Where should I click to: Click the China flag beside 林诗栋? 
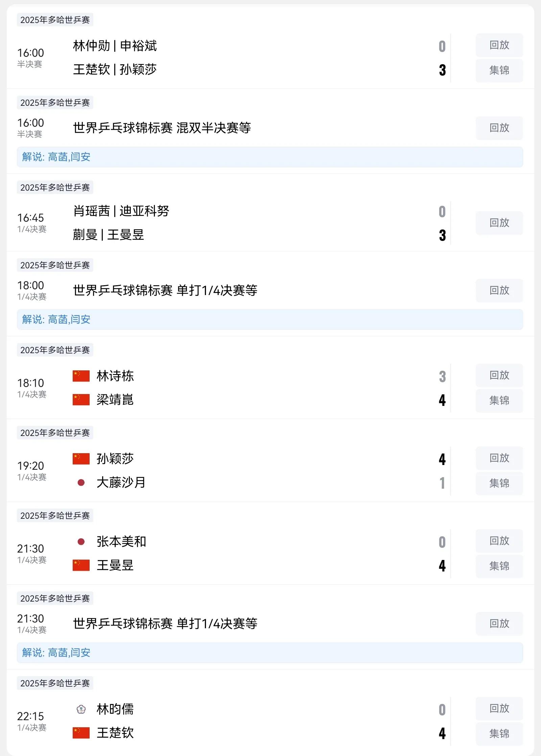81,376
